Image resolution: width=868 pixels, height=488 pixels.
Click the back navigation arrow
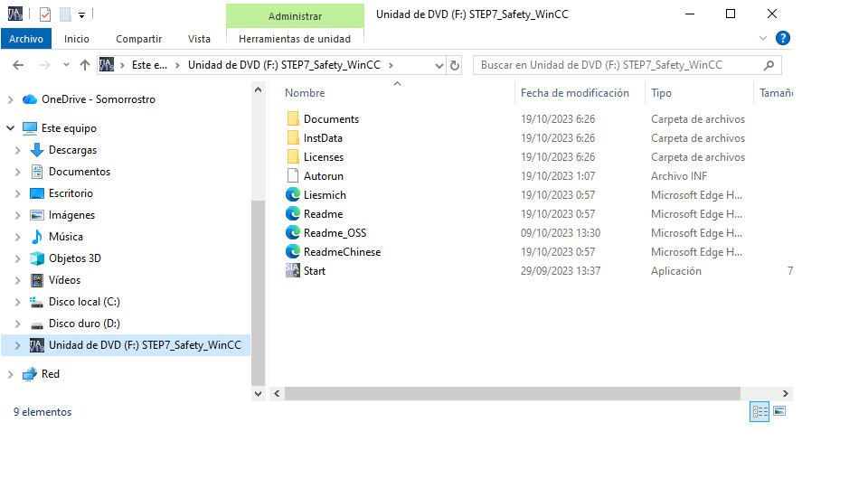point(18,65)
